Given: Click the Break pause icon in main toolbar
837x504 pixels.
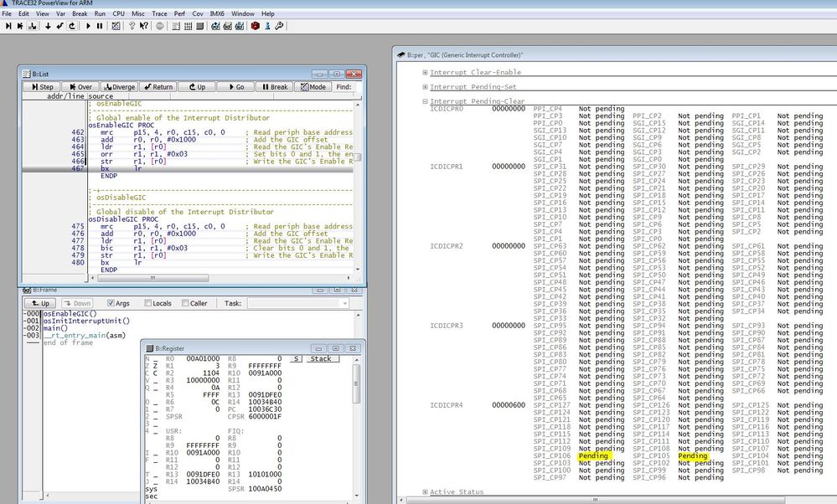Looking at the screenshot, I should click(100, 26).
